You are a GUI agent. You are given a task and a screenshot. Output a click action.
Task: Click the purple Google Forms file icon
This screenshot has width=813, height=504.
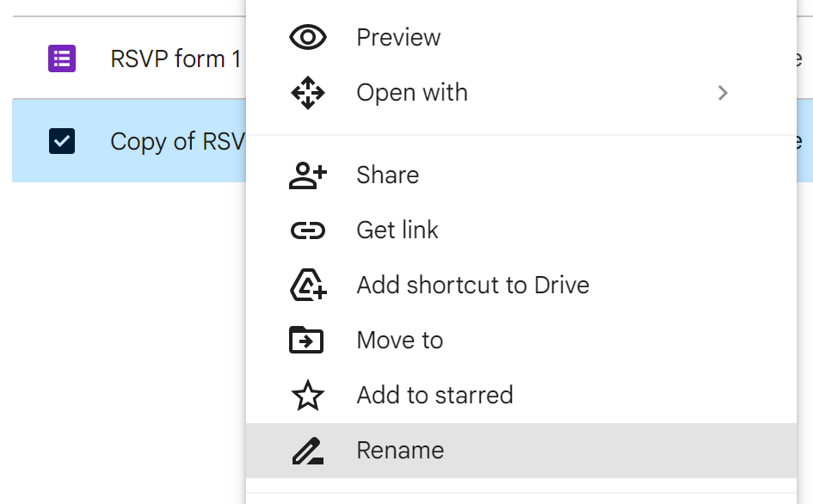click(62, 58)
